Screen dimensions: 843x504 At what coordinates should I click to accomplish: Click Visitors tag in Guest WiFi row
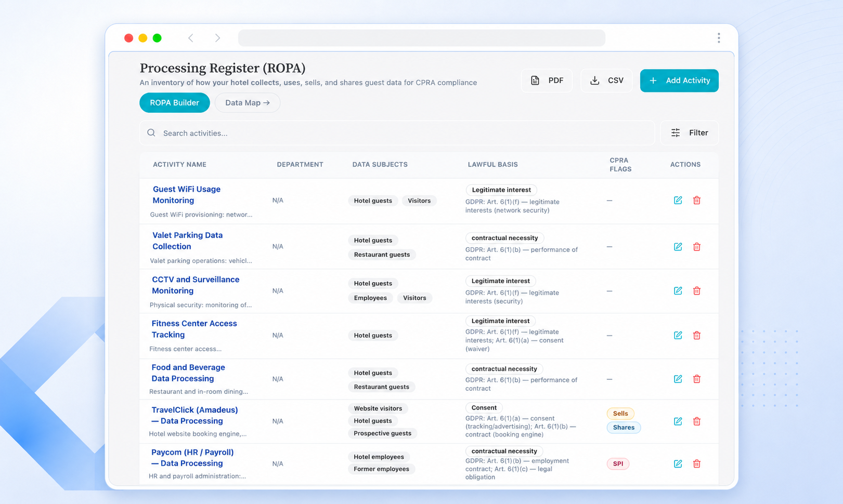click(419, 201)
